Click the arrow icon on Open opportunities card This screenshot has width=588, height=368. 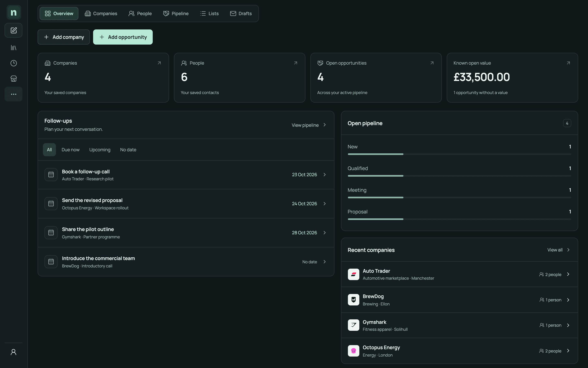(432, 63)
